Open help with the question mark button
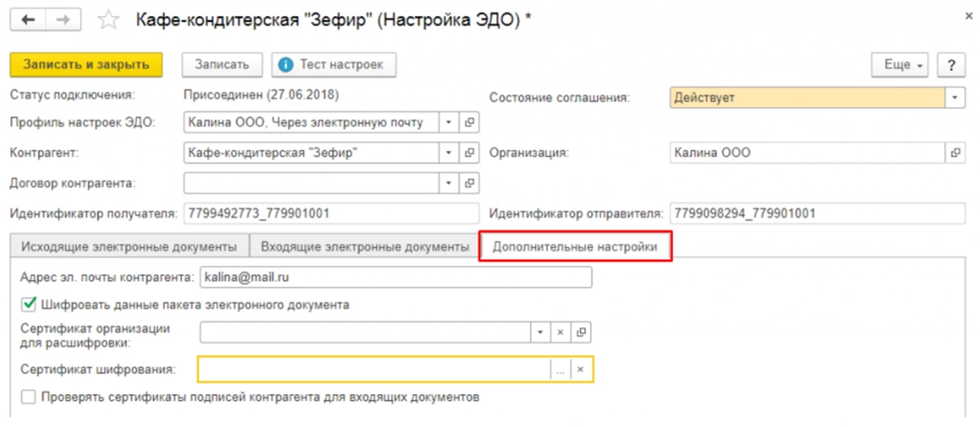 click(951, 64)
